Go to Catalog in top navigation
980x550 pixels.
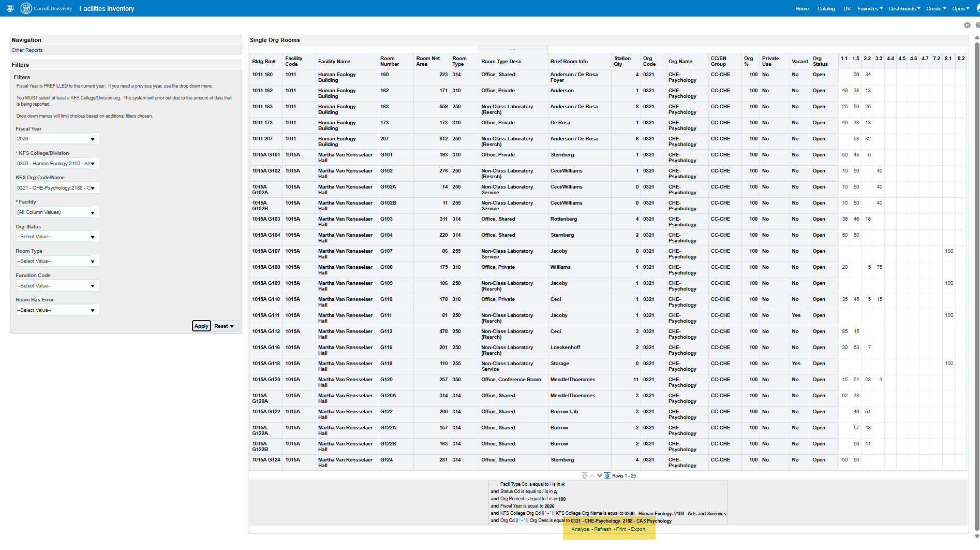(826, 9)
